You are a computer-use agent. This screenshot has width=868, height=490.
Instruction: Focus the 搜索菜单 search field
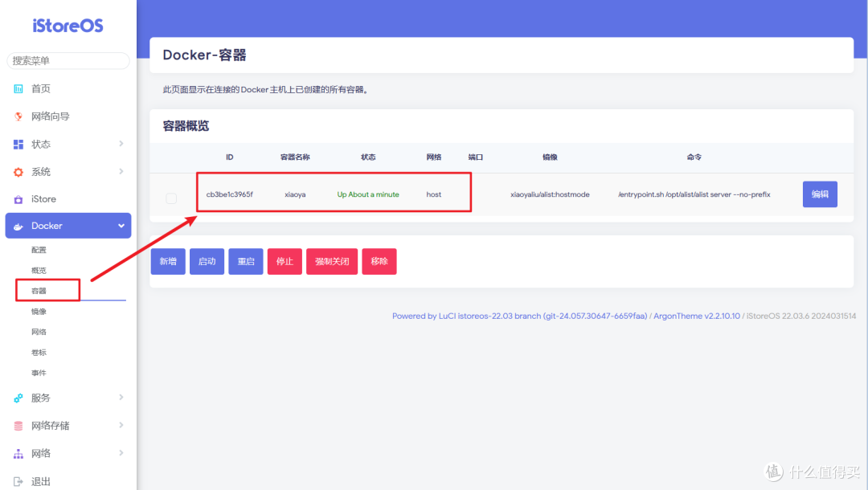click(68, 61)
